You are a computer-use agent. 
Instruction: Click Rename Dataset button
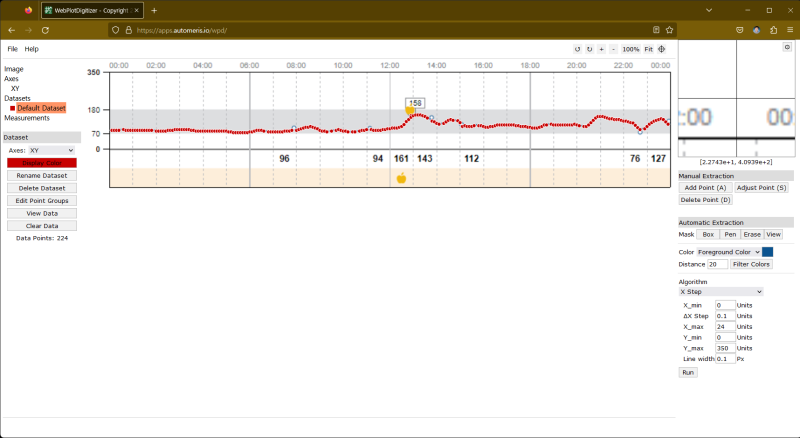tap(42, 176)
